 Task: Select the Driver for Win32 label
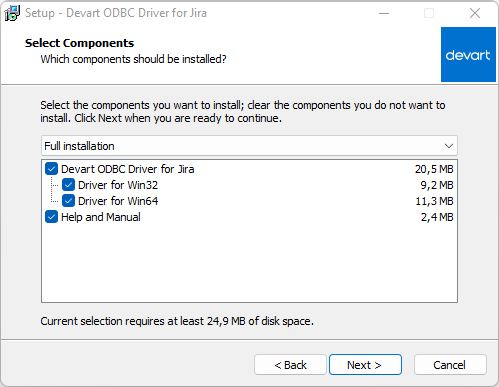point(118,185)
